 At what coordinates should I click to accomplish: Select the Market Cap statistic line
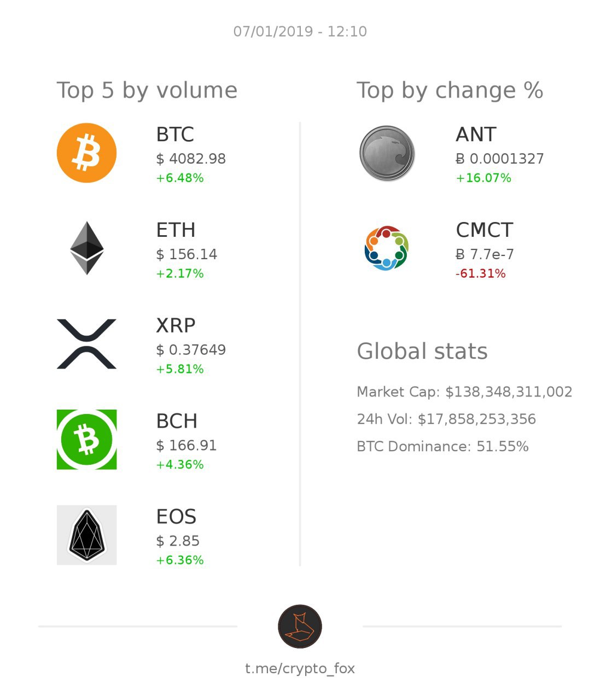point(464,392)
